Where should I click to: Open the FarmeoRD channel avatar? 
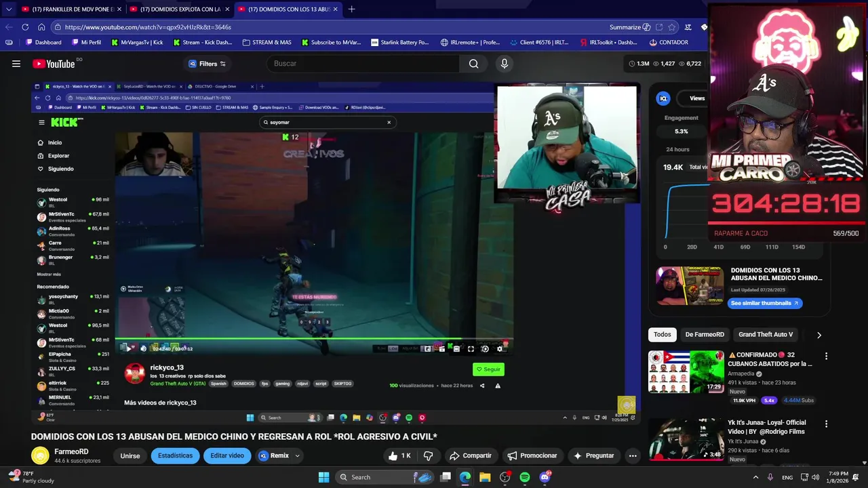pyautogui.click(x=41, y=455)
